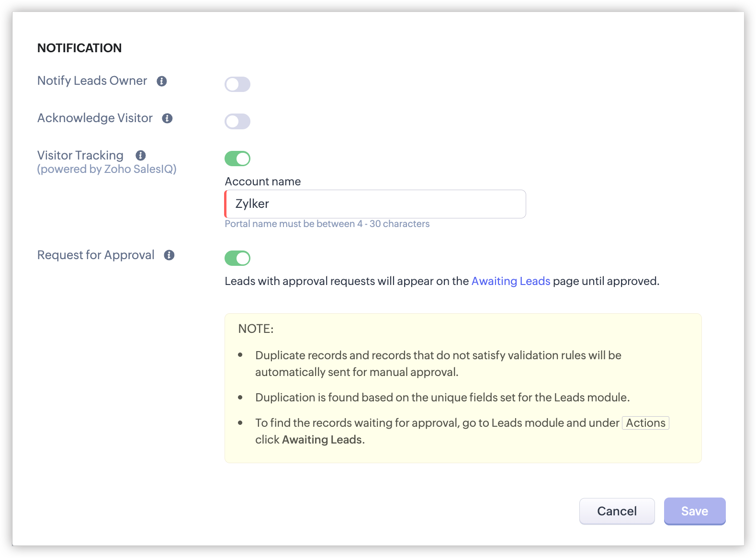Click the Notify Leads Owner label
756x558 pixels.
92,81
